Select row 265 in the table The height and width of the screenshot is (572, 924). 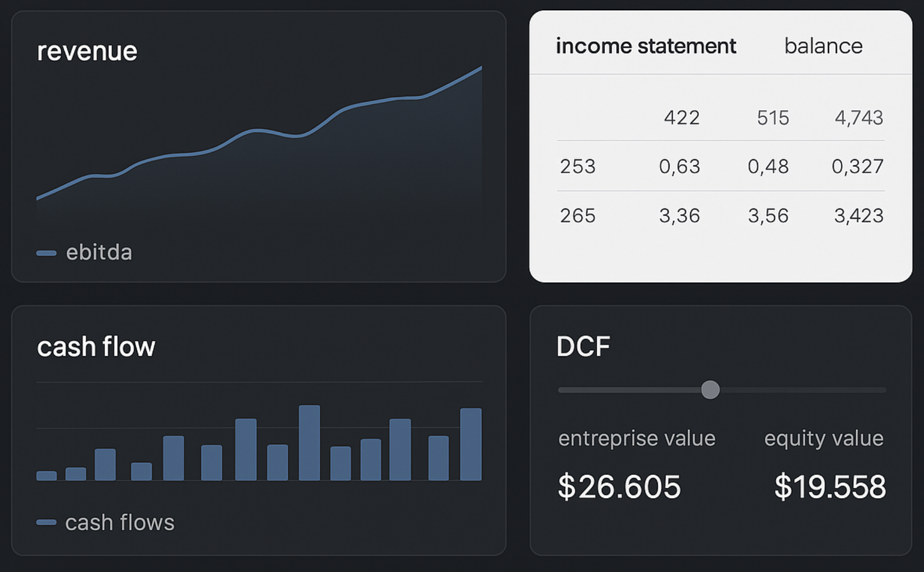click(578, 216)
